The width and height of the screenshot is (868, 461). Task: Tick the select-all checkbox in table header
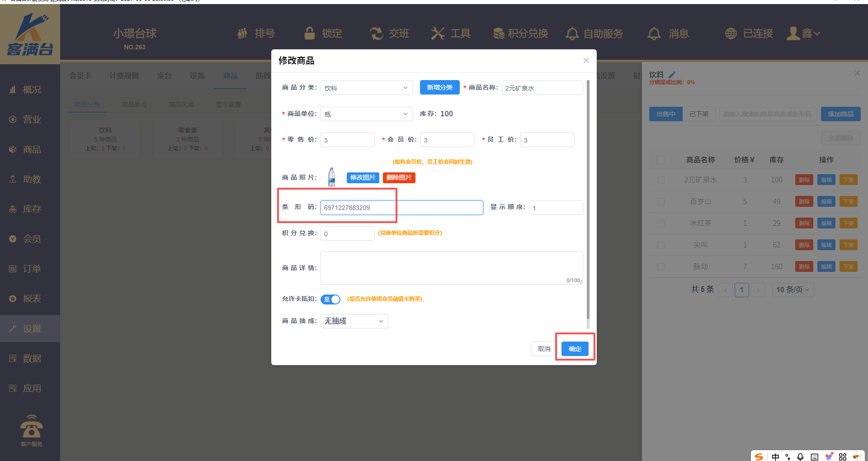[x=661, y=160]
